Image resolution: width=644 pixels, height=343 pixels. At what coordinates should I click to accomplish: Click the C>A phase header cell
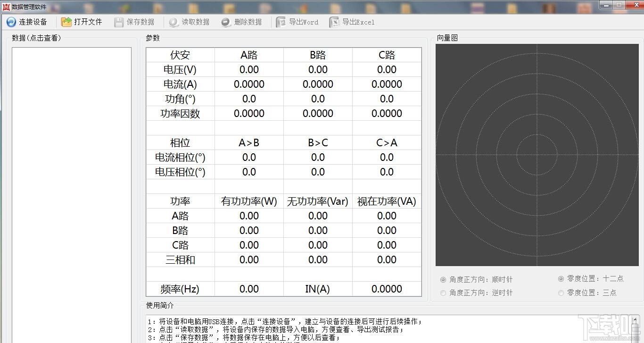click(387, 142)
